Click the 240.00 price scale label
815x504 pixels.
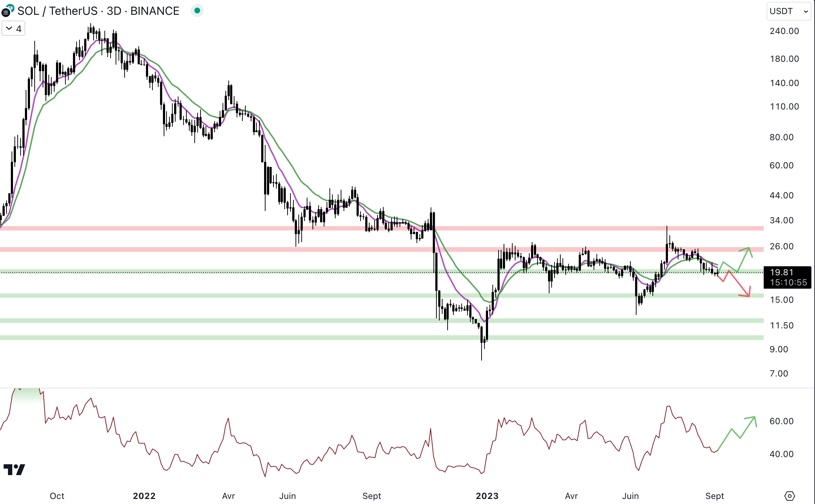pos(784,31)
